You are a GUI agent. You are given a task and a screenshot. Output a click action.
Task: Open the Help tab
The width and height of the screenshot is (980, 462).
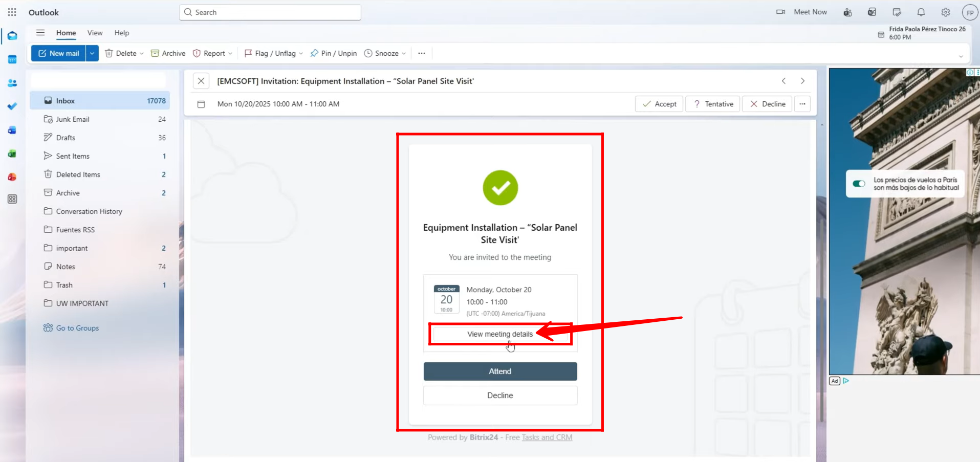click(x=122, y=33)
